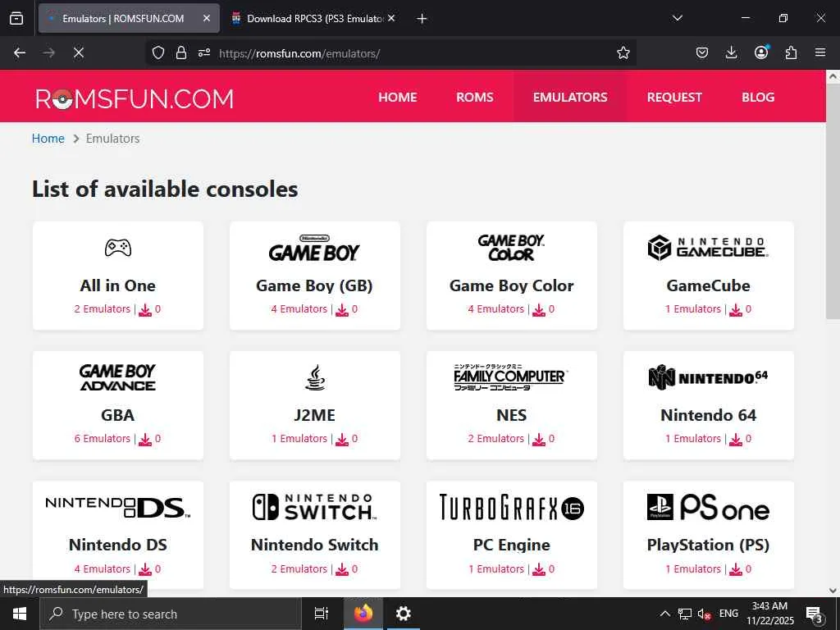This screenshot has width=840, height=630.
Task: Click the Nintendo DS logo
Action: 118,507
